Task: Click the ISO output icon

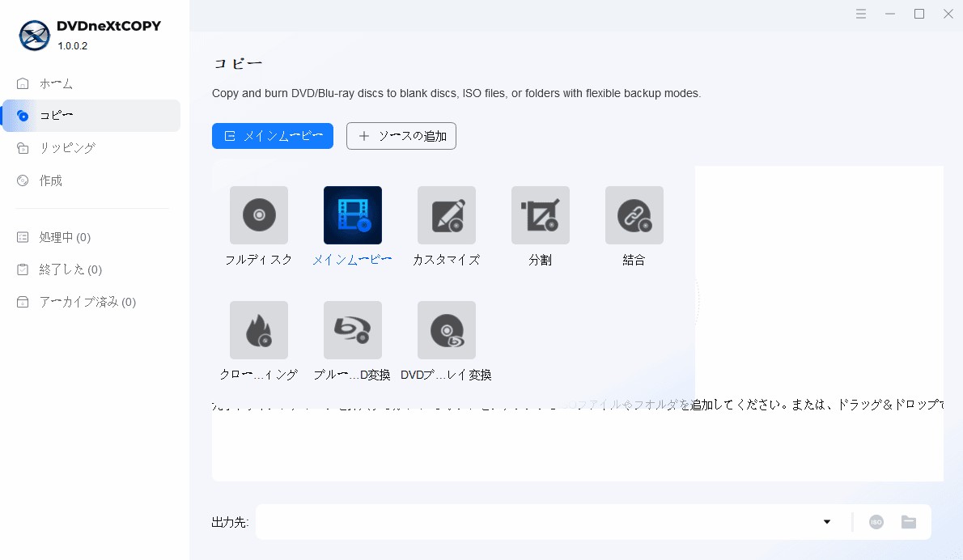Action: point(876,522)
